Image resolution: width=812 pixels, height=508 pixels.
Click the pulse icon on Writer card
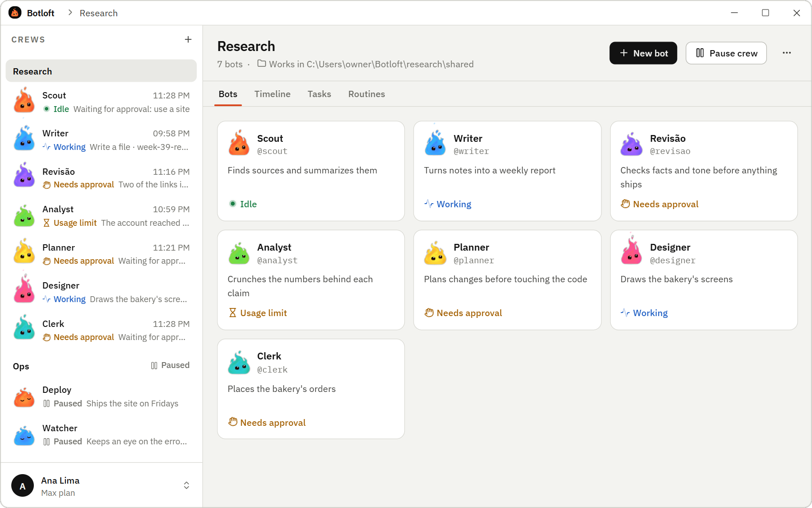(x=429, y=204)
